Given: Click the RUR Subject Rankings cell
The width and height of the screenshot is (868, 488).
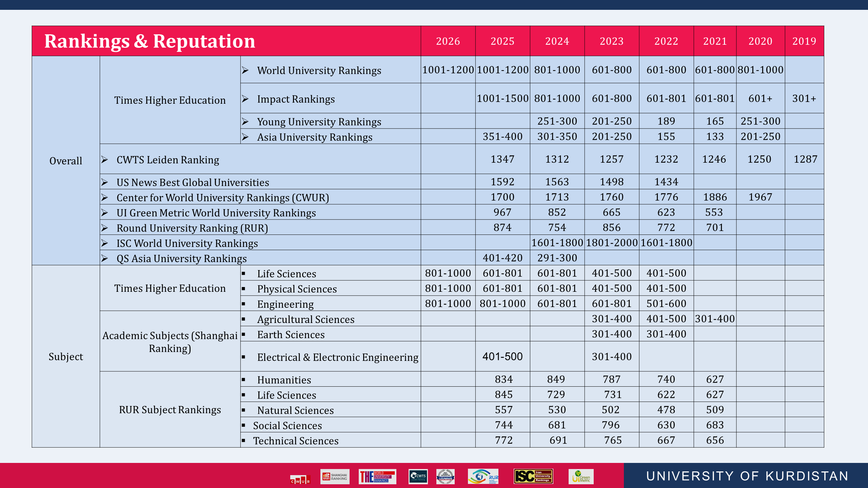Looking at the screenshot, I should click(170, 410).
